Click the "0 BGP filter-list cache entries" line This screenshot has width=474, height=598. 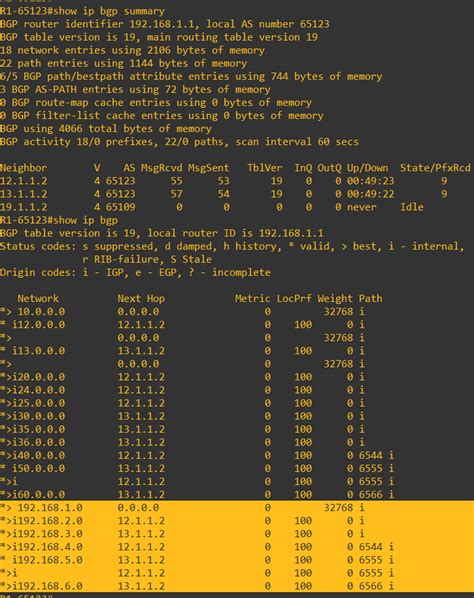[x=162, y=116]
